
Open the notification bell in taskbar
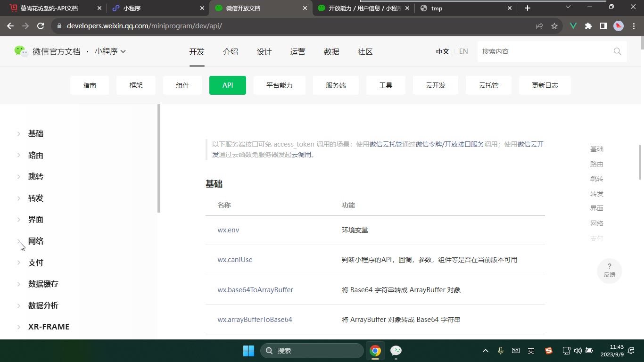pos(631,351)
